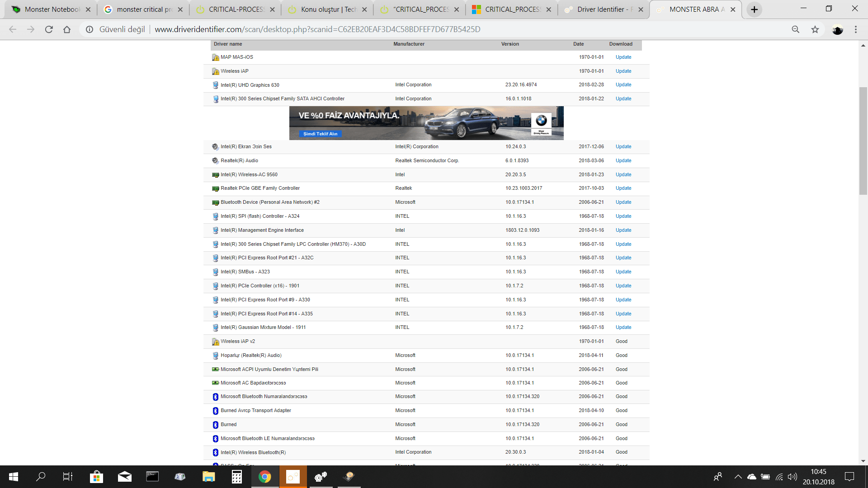Click Update for Intel UHD Graphics 630
This screenshot has height=488, width=868.
623,85
